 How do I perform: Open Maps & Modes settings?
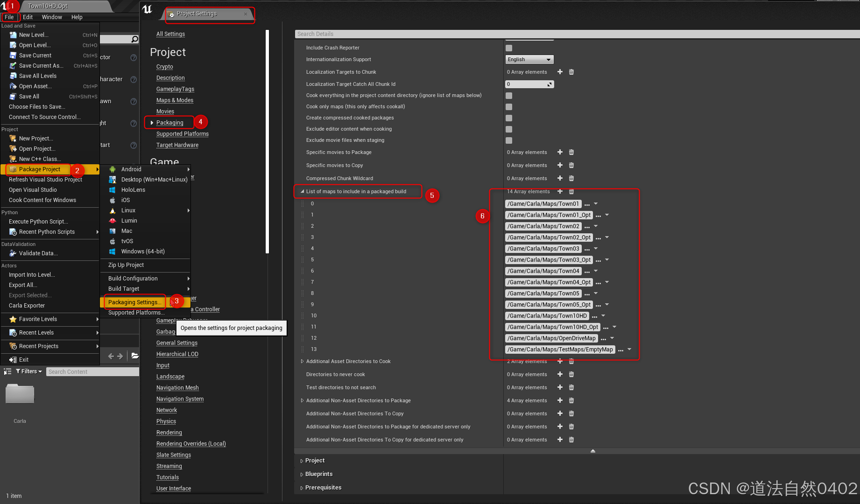[x=175, y=100]
